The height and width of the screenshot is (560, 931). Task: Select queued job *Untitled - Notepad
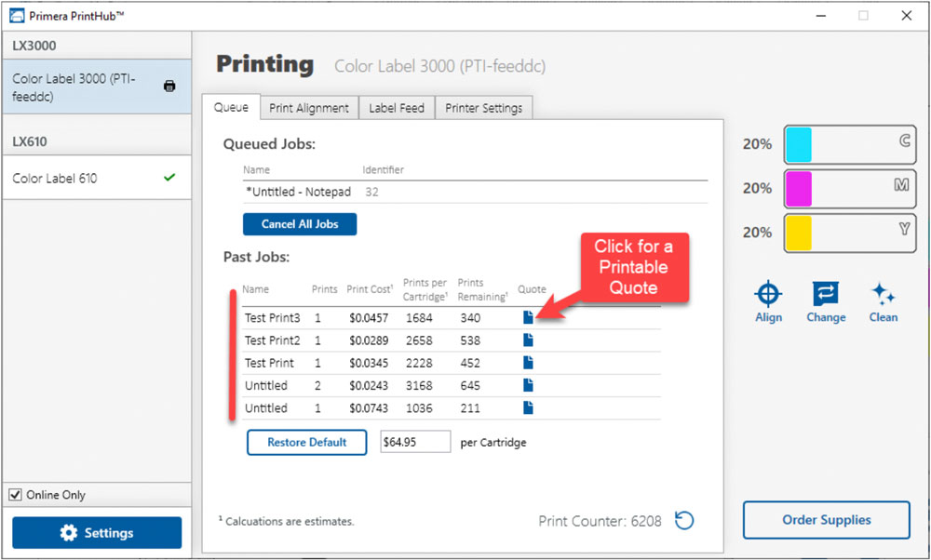(298, 192)
